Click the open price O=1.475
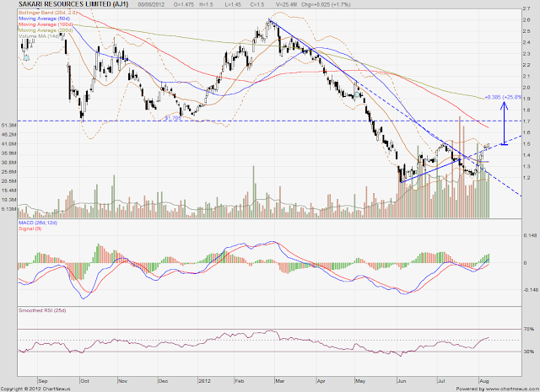The height and width of the screenshot is (392, 540). coord(183,4)
